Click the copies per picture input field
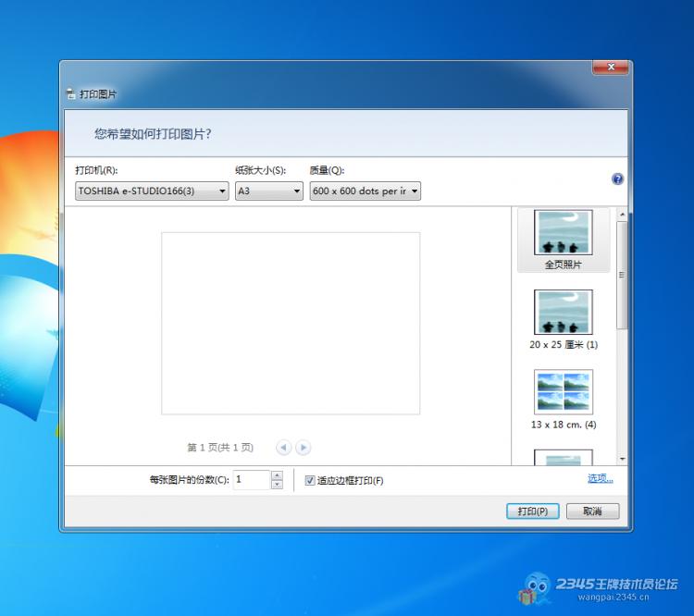694x616 pixels. pos(252,480)
